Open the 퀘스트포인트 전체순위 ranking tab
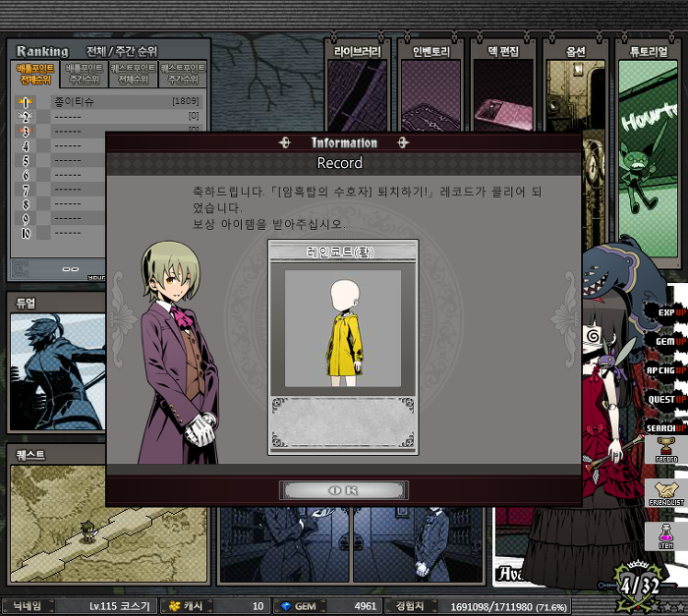The width and height of the screenshot is (688, 616). coord(134,74)
